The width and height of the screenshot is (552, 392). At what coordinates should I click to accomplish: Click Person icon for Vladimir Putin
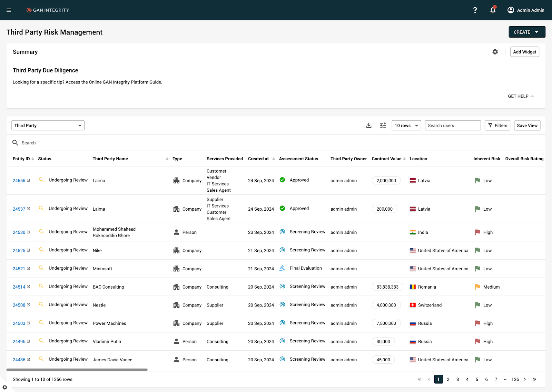[x=176, y=341]
